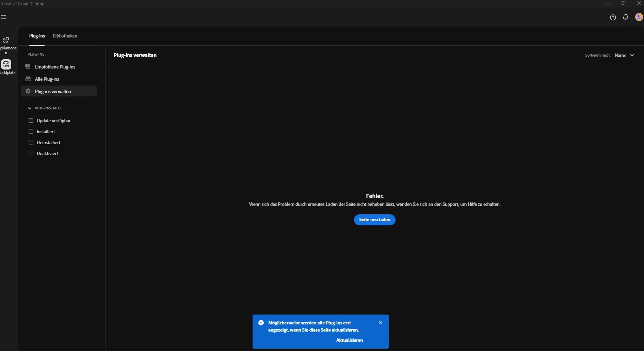Check the Deaktiviert checkbox
Image resolution: width=644 pixels, height=351 pixels.
31,153
